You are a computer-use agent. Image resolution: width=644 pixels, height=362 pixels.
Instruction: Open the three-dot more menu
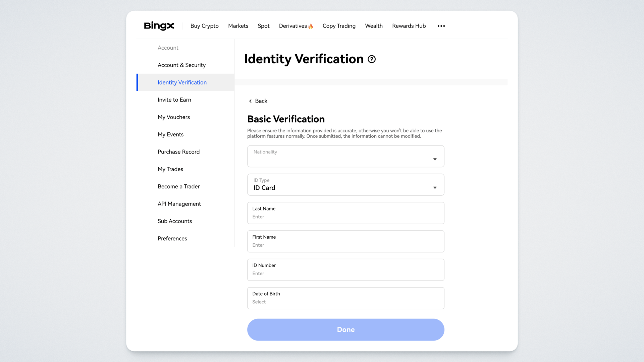tap(441, 26)
